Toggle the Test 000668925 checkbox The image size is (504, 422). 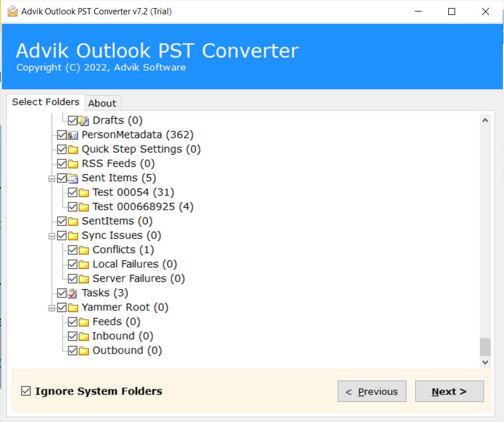point(72,207)
